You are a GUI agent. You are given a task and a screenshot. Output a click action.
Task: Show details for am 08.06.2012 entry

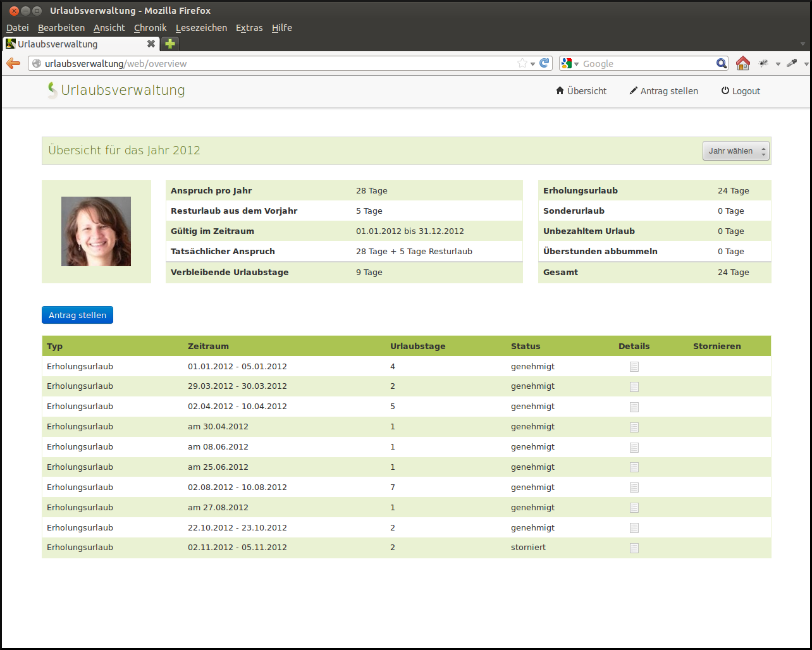[x=634, y=448]
